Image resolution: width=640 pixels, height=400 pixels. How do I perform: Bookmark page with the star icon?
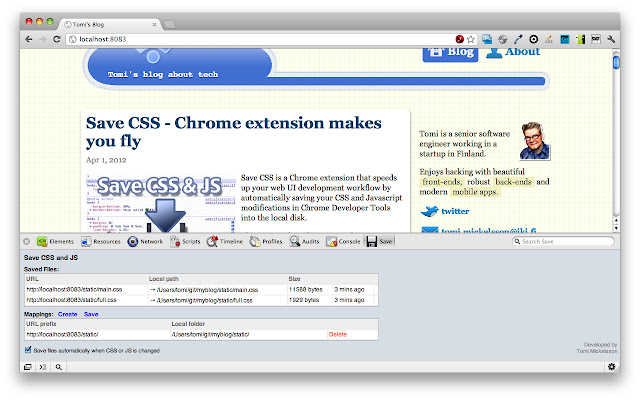pos(471,39)
